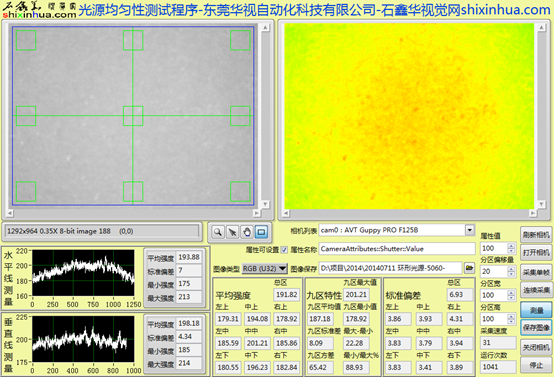554x377 pixels.
Task: Open folder browse icon for 图像保存 path
Action: pos(469,268)
